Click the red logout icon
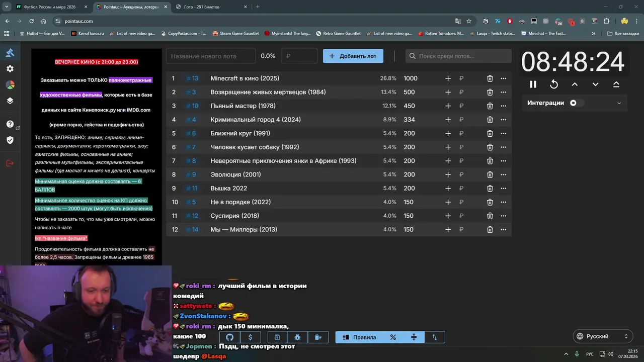The height and width of the screenshot is (362, 644). (x=10, y=163)
